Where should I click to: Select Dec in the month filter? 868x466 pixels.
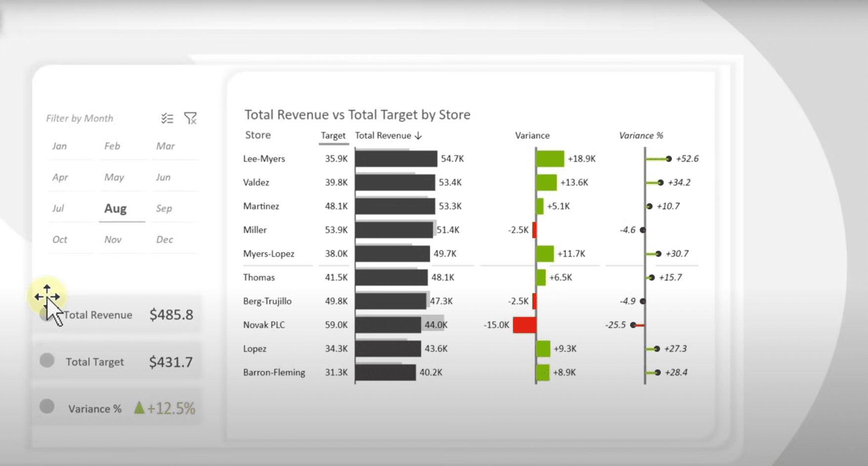(x=165, y=239)
